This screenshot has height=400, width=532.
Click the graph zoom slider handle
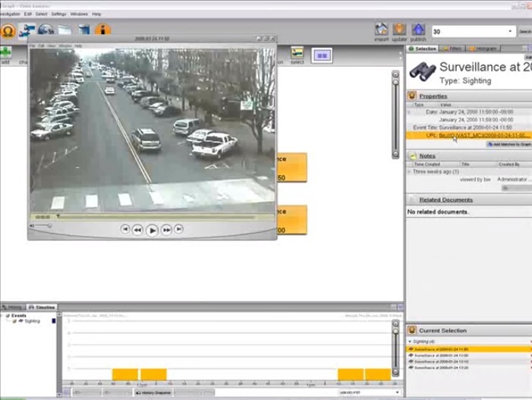[395, 83]
